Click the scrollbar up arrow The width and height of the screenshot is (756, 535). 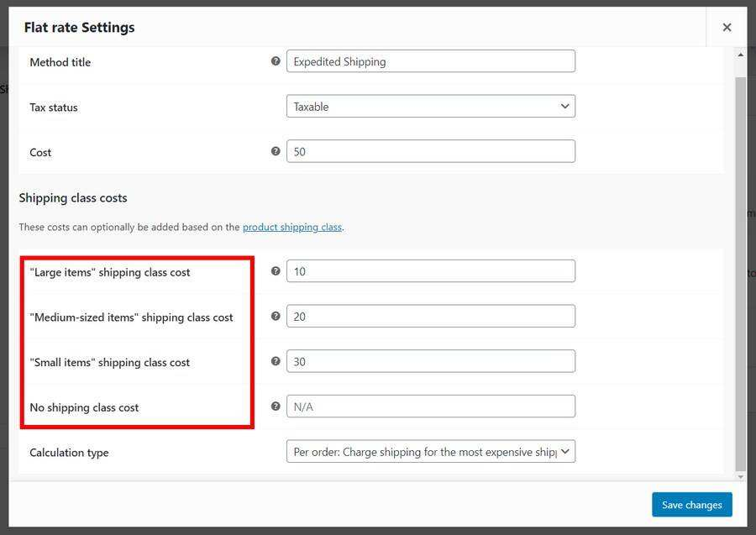point(741,55)
